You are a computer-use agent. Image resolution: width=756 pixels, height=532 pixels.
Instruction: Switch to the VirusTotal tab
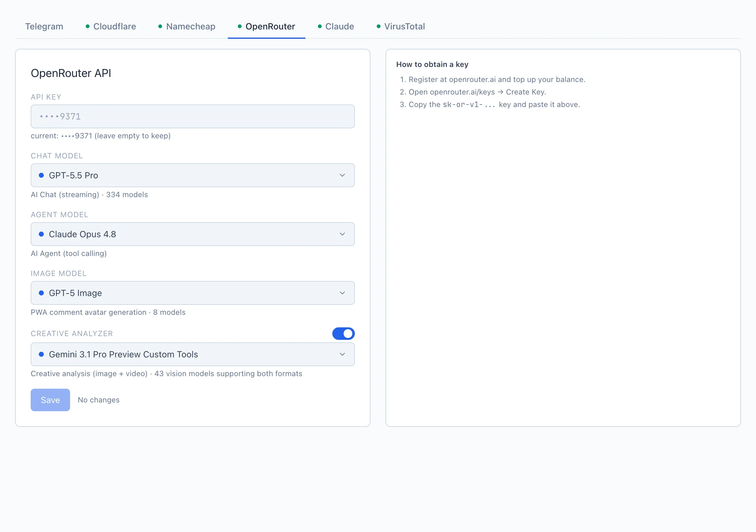401,26
